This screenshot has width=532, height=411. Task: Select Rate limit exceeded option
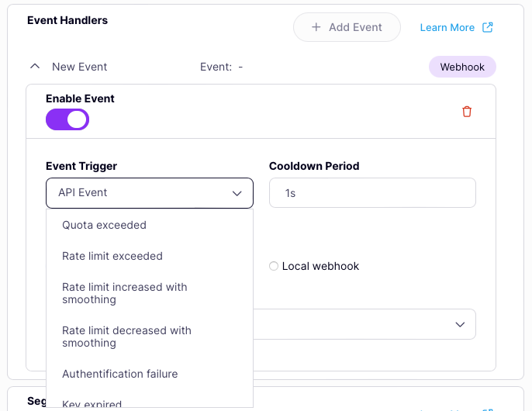112,256
